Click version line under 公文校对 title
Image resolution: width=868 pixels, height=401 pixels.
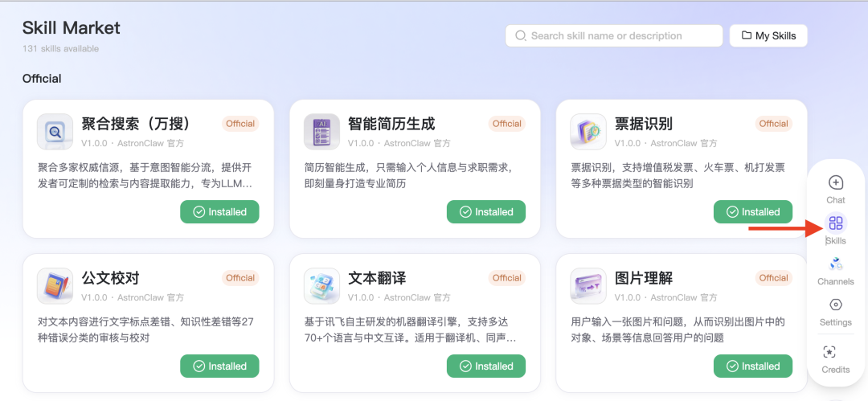[133, 298]
